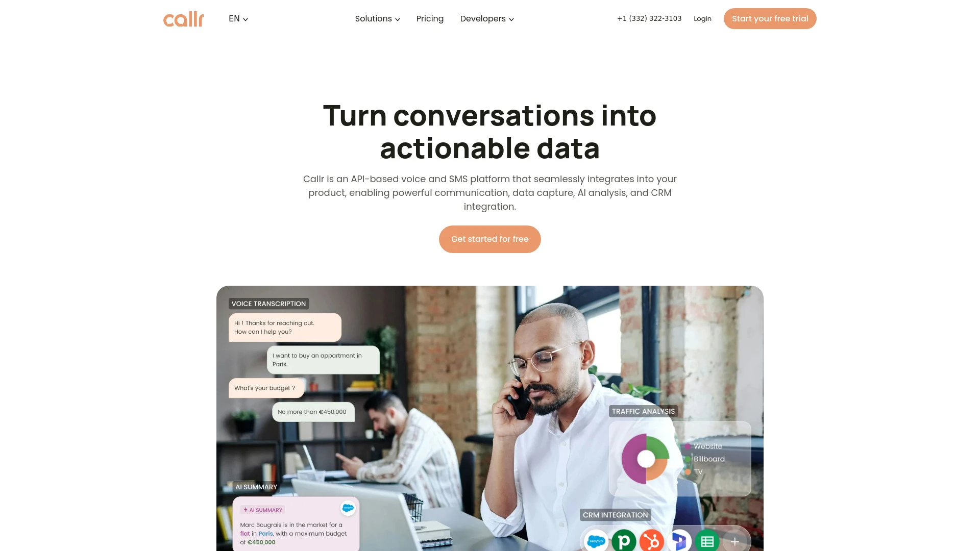Expand the Developers dropdown menu
980x551 pixels.
486,18
